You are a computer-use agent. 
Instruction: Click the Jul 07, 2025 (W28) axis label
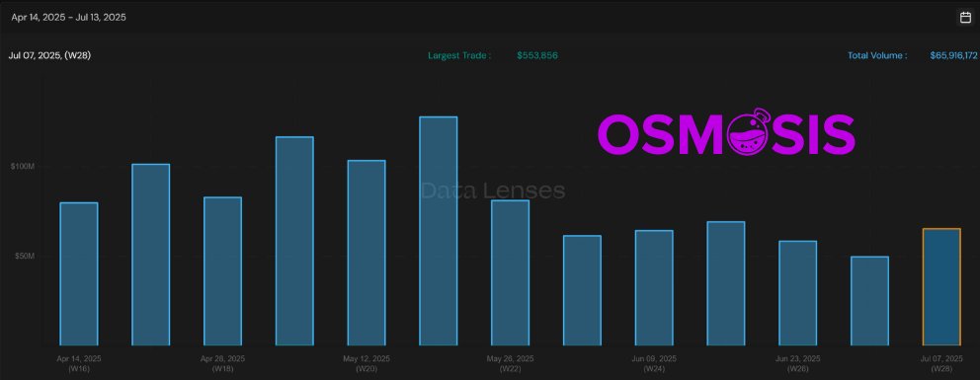[x=941, y=363]
